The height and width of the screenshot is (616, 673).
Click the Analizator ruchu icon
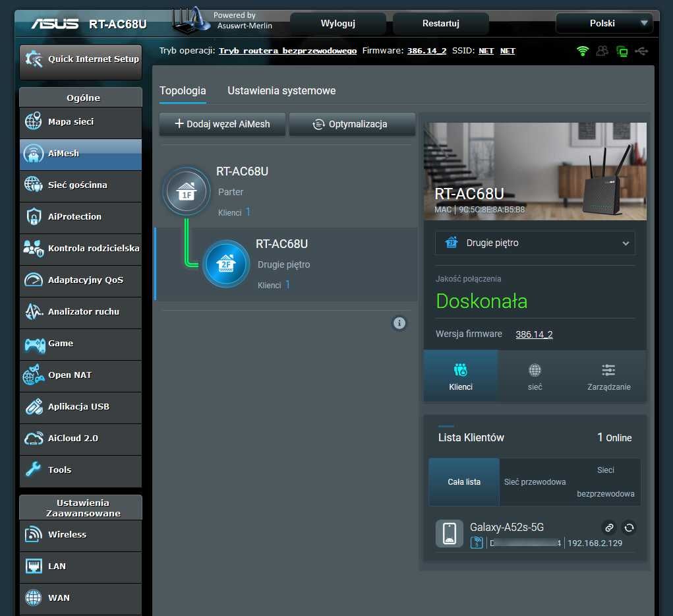34,312
